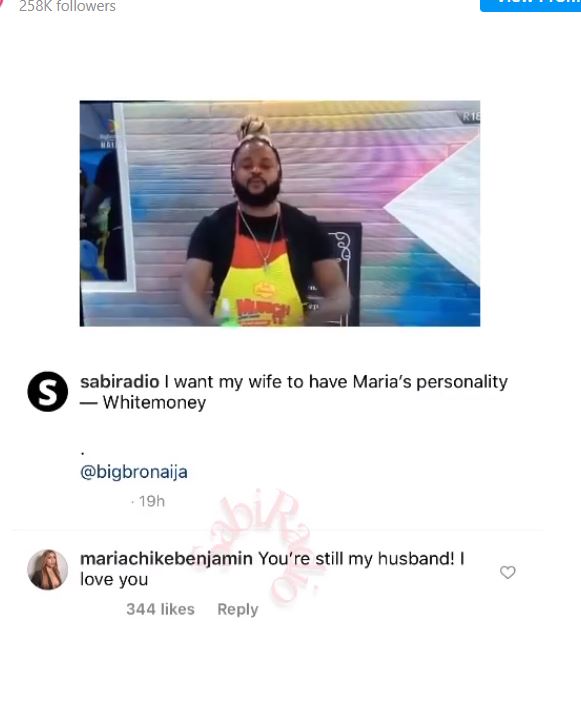Click the blue View Profile button
Screen dimensions: 581x713
[531, 5]
